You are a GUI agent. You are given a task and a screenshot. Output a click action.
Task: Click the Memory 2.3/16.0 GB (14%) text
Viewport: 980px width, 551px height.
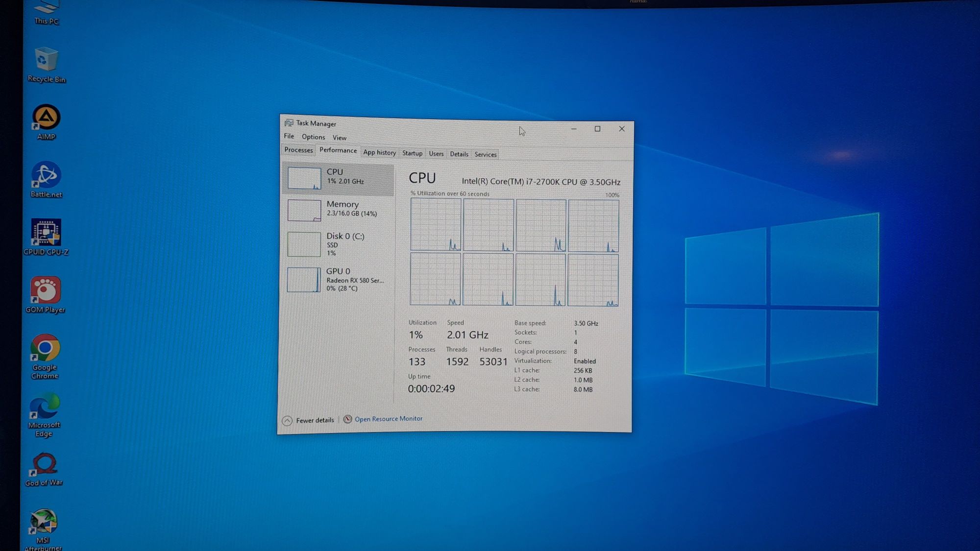click(352, 214)
